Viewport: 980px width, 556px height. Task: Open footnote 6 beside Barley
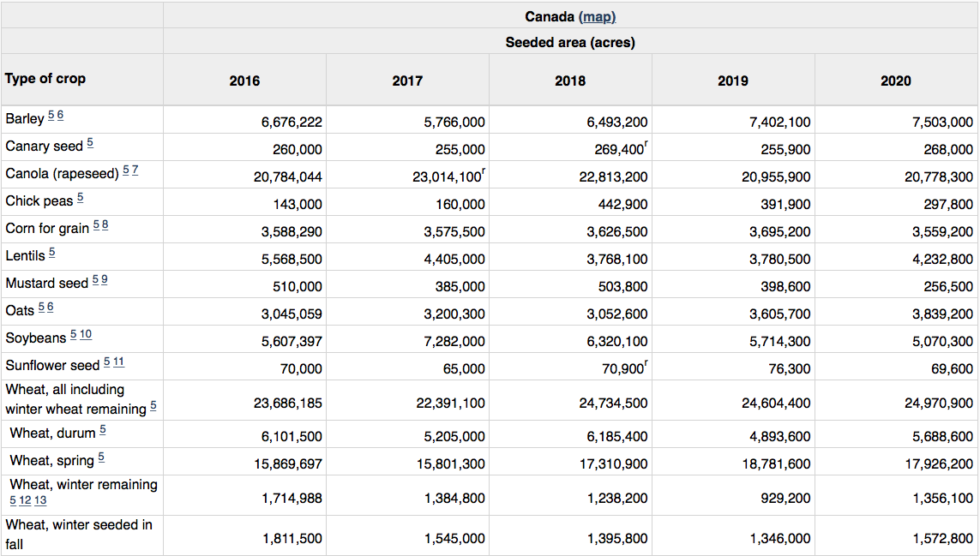[60, 116]
